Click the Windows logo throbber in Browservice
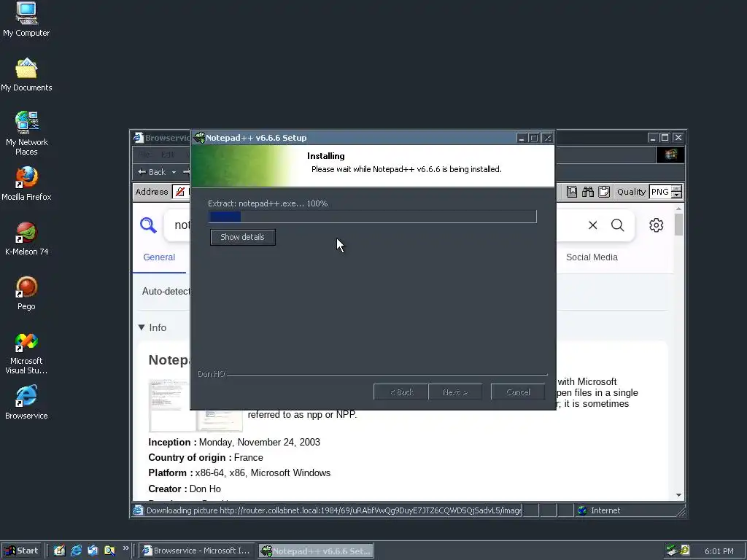747x560 pixels. click(670, 155)
